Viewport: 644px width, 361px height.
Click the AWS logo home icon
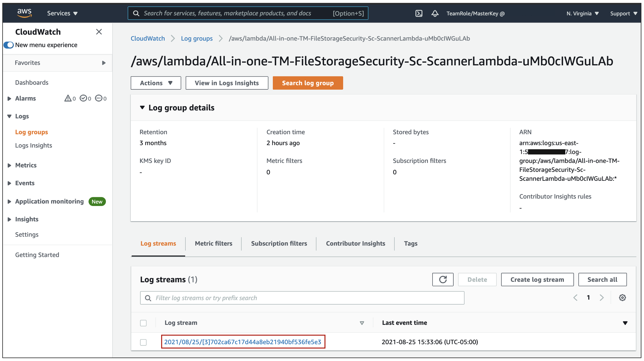coord(24,13)
